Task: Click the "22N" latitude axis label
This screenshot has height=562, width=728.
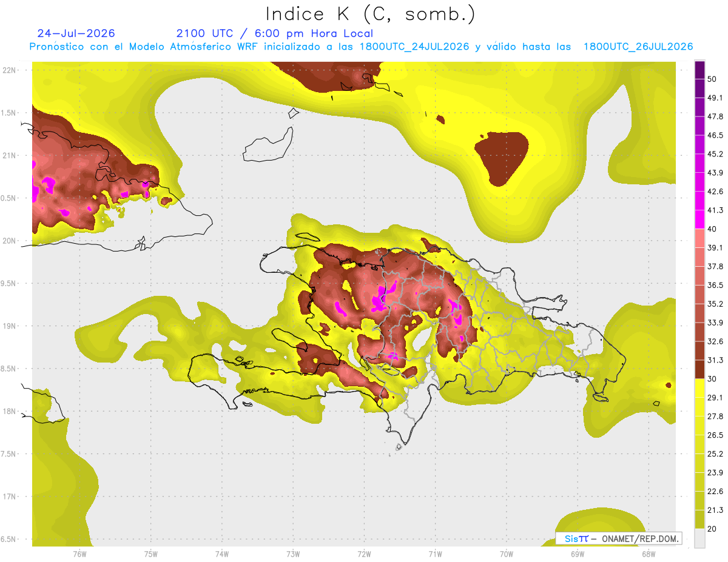Action: click(8, 70)
